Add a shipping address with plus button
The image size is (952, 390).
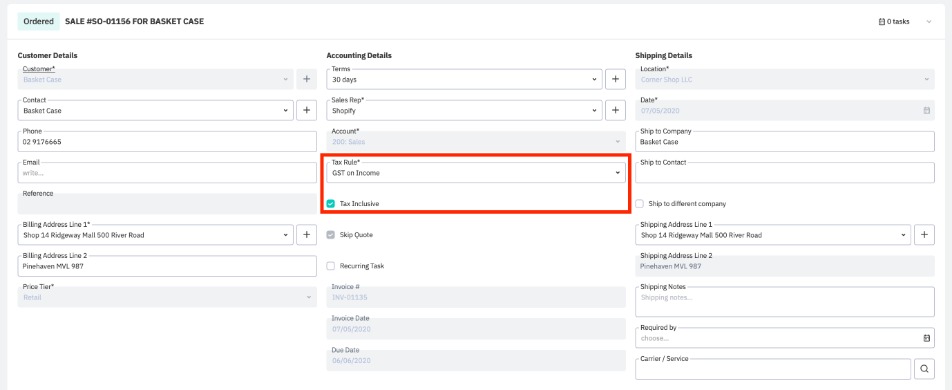(x=924, y=234)
